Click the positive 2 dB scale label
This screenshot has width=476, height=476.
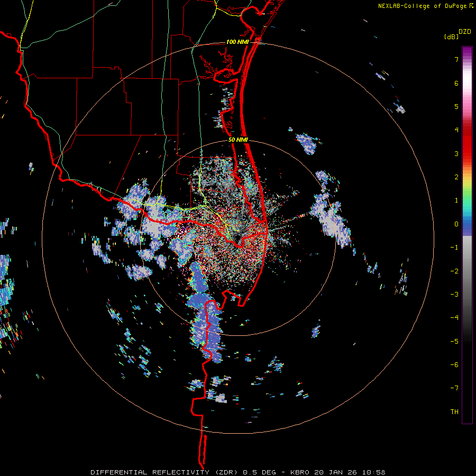[x=456, y=177]
